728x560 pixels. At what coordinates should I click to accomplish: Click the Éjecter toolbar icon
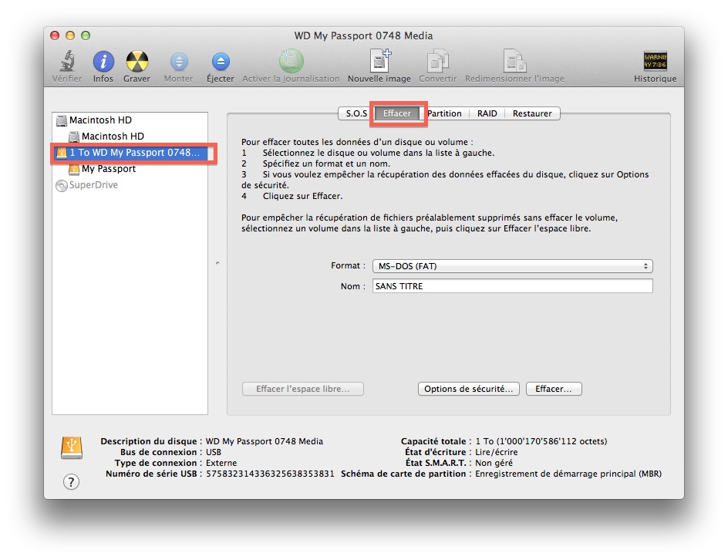pos(221,62)
